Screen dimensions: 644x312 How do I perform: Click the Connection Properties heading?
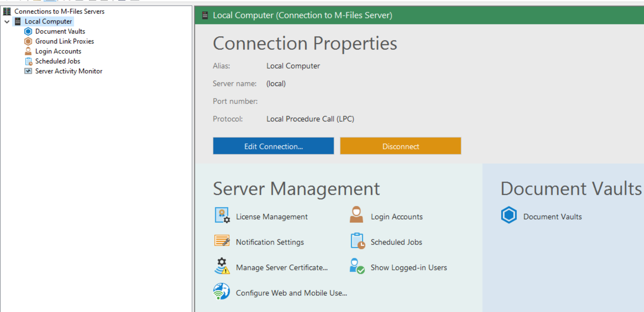(x=305, y=44)
